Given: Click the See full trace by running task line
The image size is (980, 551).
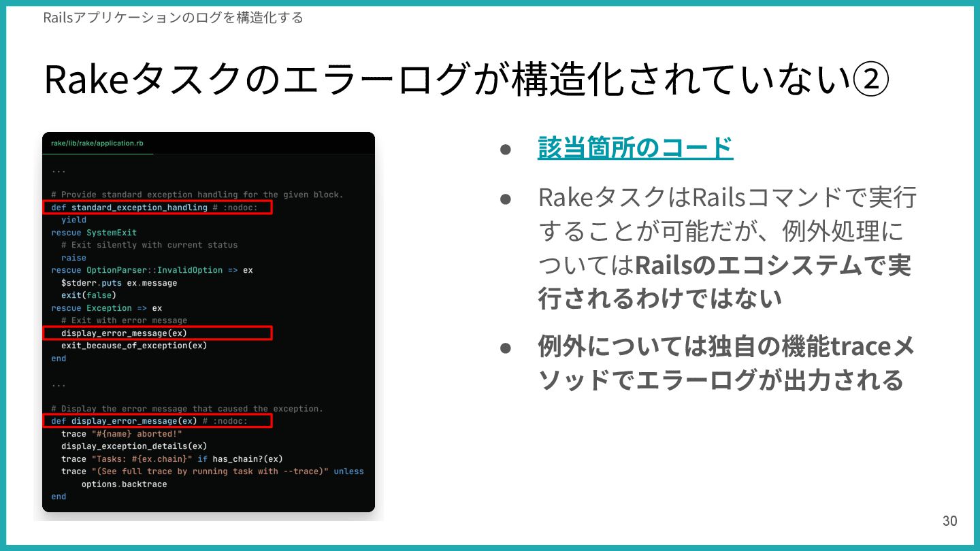Looking at the screenshot, I should [212, 471].
